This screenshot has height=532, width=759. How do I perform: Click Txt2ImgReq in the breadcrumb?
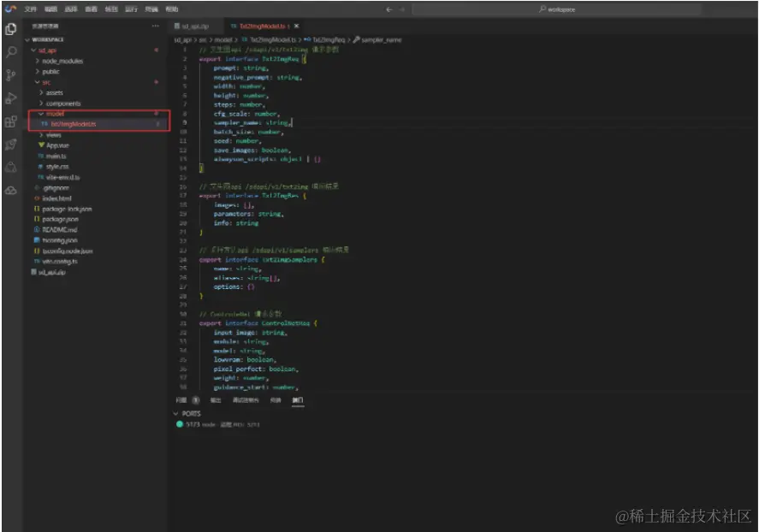coord(329,40)
